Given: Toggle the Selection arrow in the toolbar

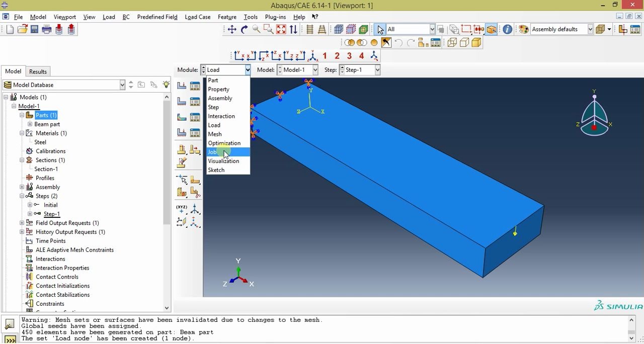Looking at the screenshot, I should point(380,29).
